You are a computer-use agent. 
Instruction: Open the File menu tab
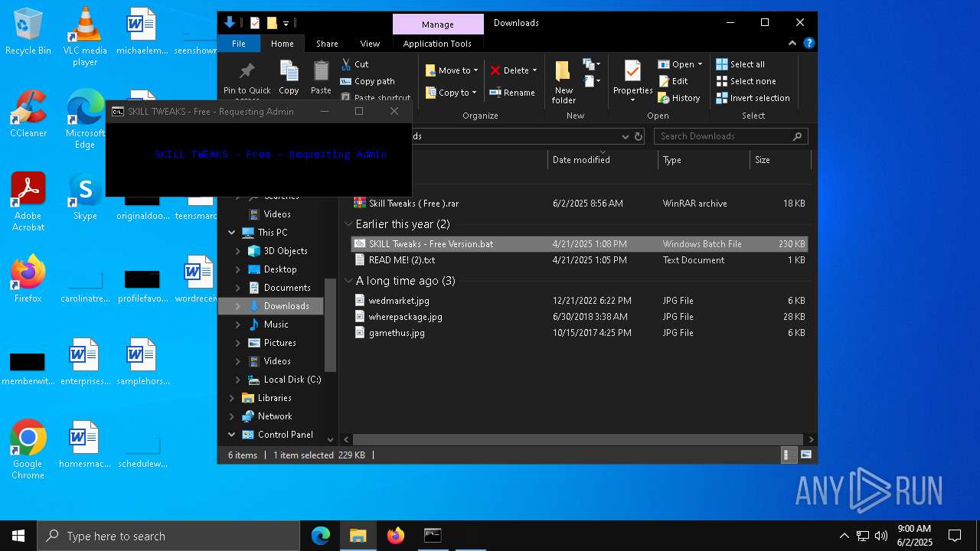click(x=239, y=44)
